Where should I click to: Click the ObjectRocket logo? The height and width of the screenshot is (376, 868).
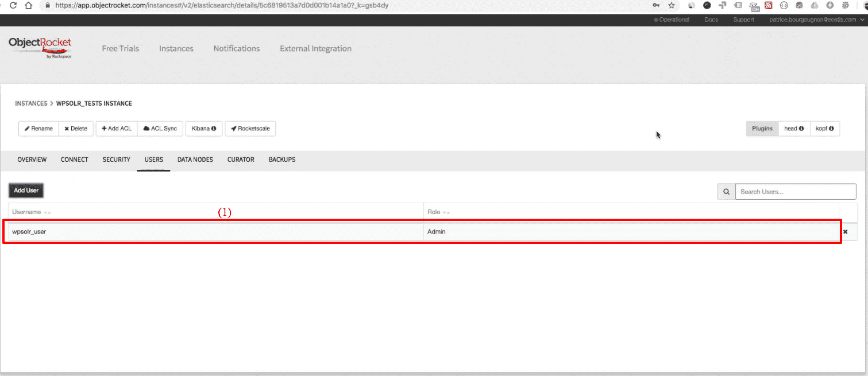point(40,48)
